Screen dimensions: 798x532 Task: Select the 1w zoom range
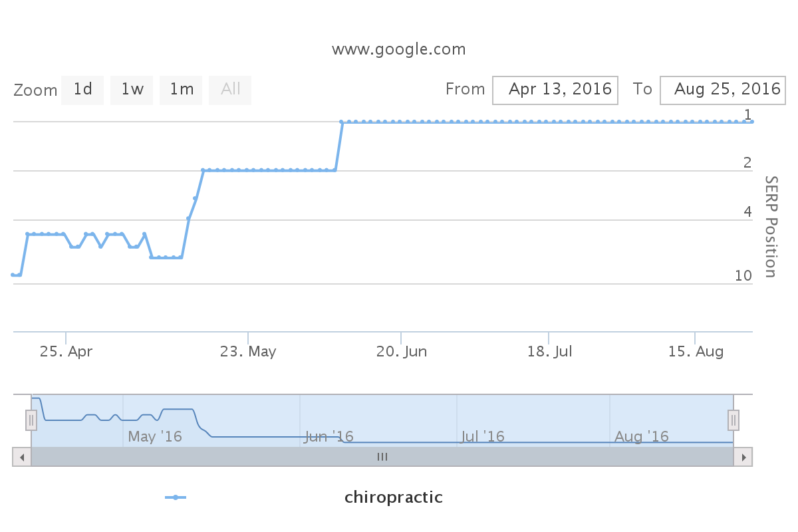tap(132, 90)
